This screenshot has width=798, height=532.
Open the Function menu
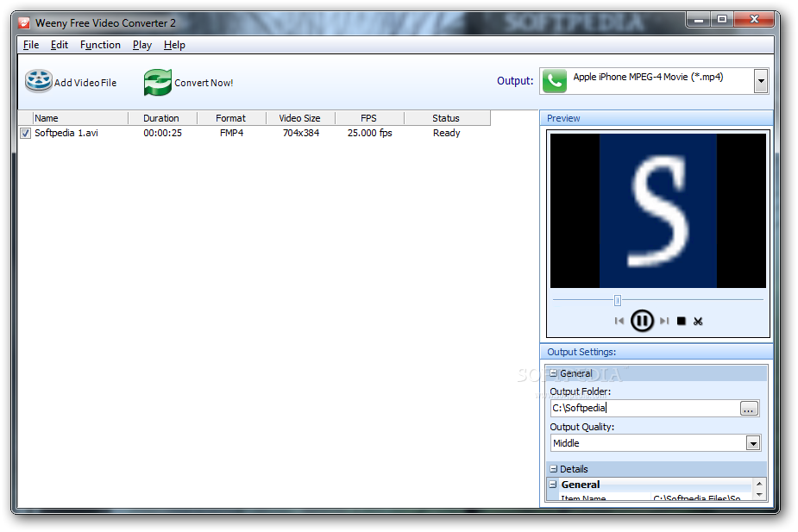pos(100,45)
